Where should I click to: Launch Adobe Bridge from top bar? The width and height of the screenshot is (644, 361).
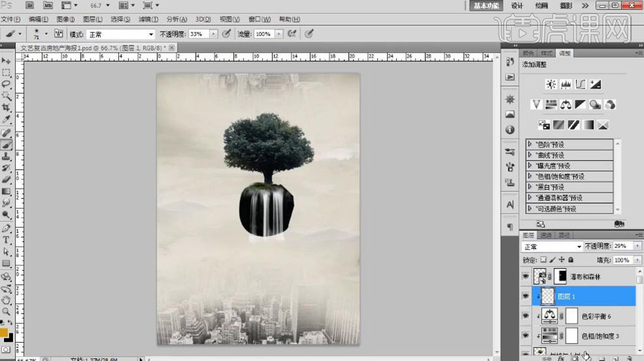click(x=30, y=5)
